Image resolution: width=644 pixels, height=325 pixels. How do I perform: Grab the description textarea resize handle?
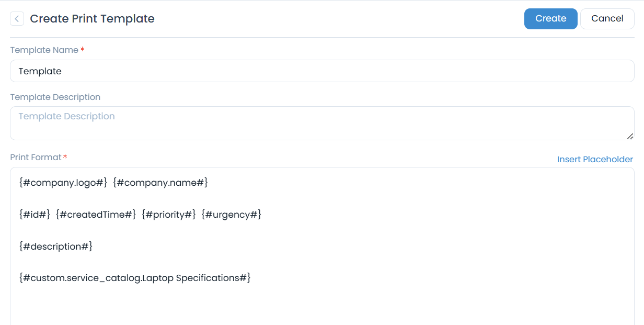coord(630,136)
